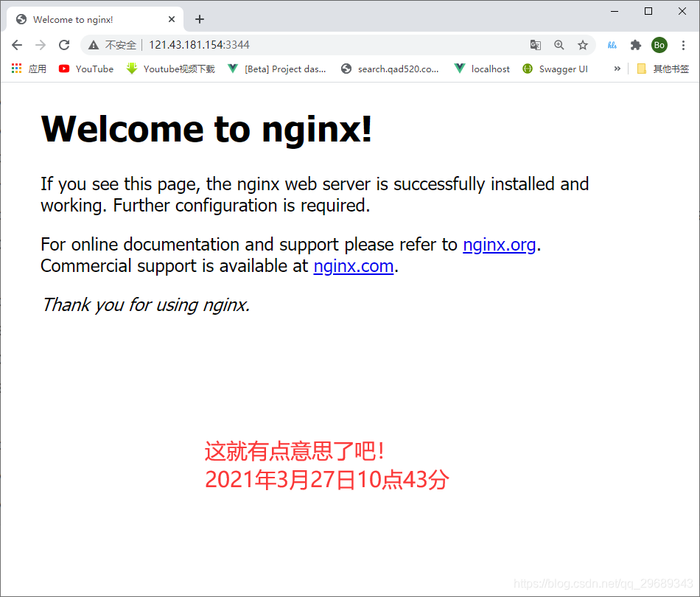
Task: Click the red 这就有点意思了吧! text
Action: pyautogui.click(x=294, y=451)
